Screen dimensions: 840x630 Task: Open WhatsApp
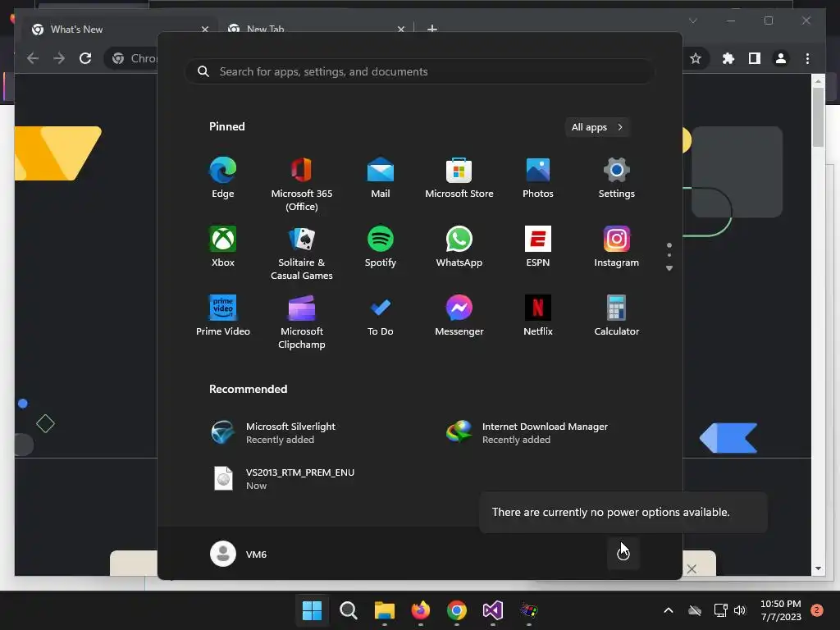click(459, 247)
